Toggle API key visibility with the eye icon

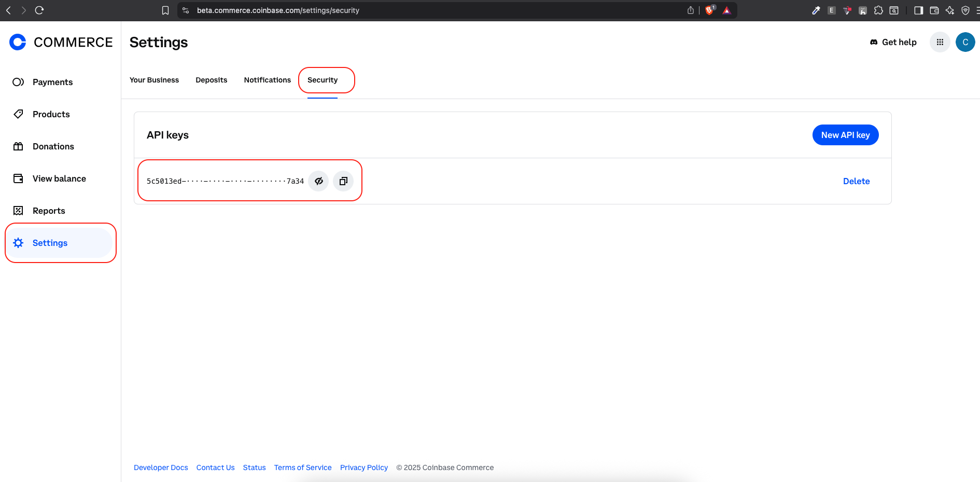coord(318,181)
